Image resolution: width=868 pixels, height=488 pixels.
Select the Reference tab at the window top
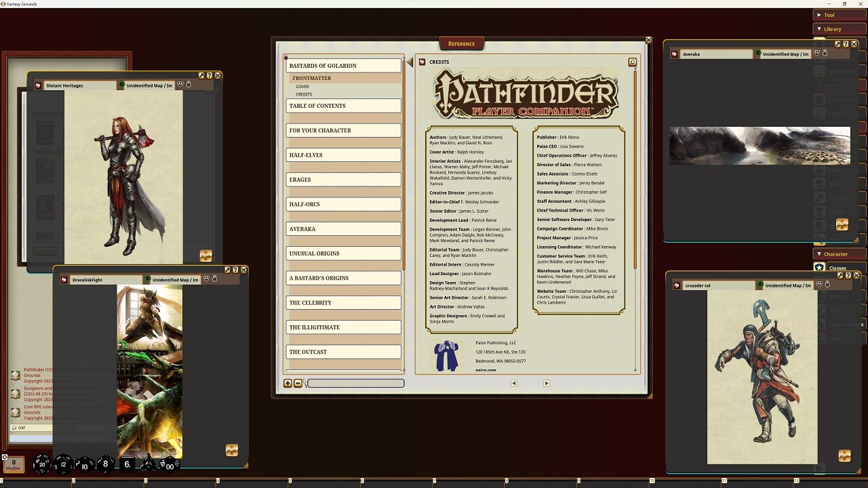pyautogui.click(x=461, y=43)
